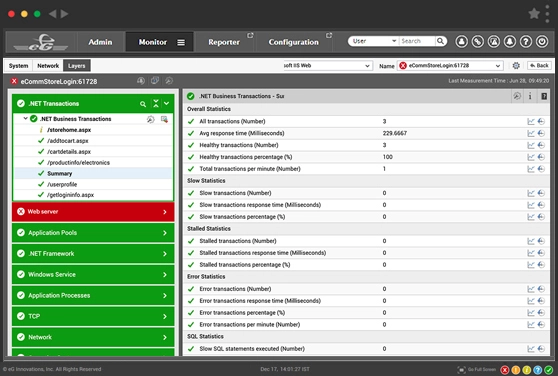
Task: Click the help book icon in panel header
Action: pos(544,96)
